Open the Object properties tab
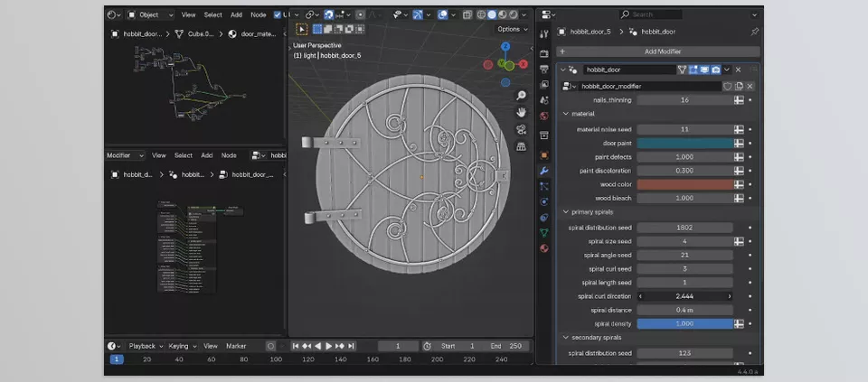 tap(544, 155)
